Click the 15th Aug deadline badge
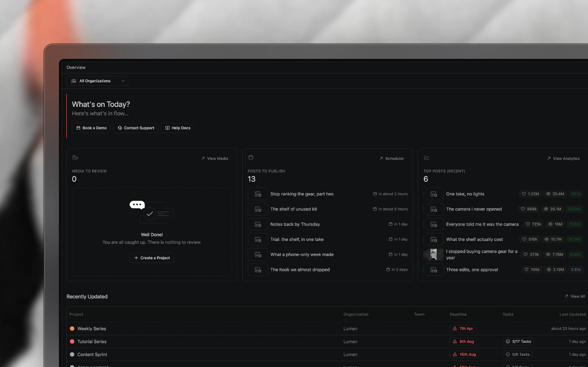The width and height of the screenshot is (588, 367). (464, 354)
